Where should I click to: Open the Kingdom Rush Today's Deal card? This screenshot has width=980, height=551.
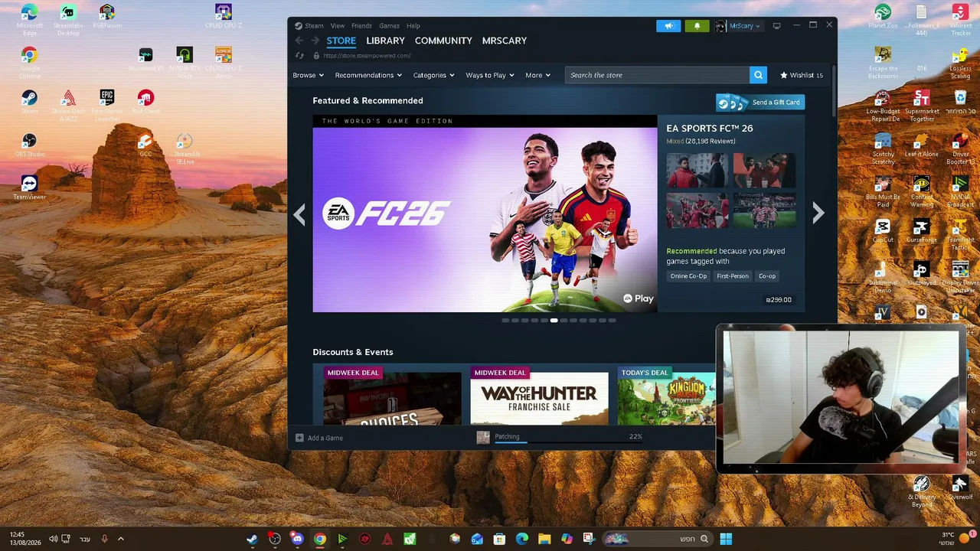pos(667,396)
